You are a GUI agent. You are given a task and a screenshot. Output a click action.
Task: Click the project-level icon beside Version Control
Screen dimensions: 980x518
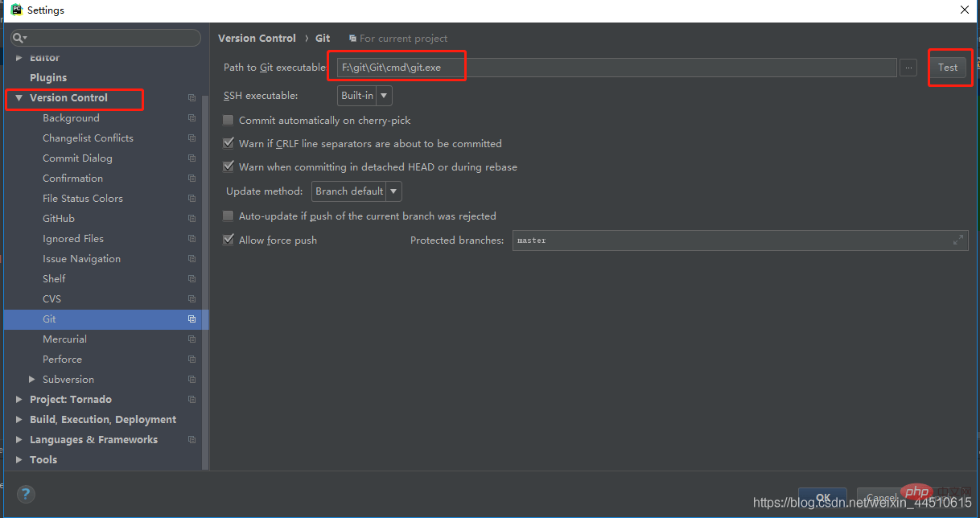pos(191,98)
